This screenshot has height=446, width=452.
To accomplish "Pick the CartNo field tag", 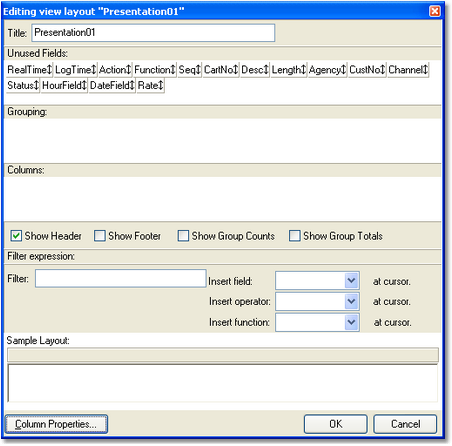I will click(x=221, y=70).
